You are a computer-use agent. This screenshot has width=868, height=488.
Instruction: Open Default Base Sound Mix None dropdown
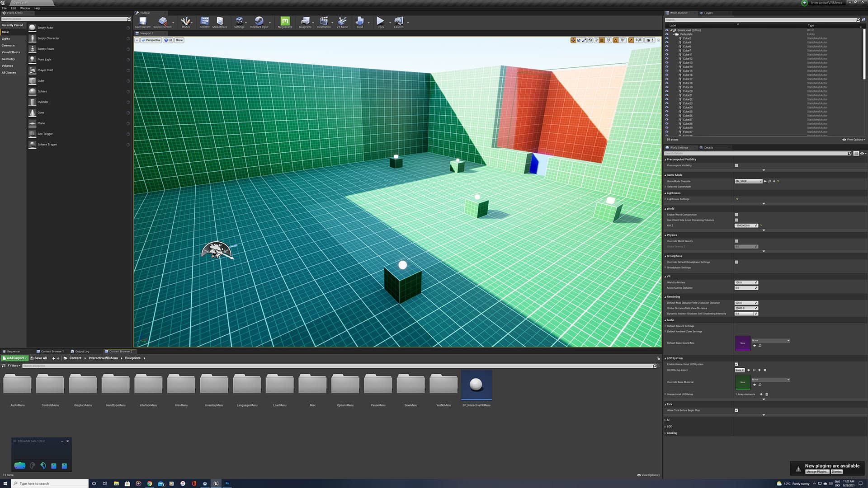771,341
